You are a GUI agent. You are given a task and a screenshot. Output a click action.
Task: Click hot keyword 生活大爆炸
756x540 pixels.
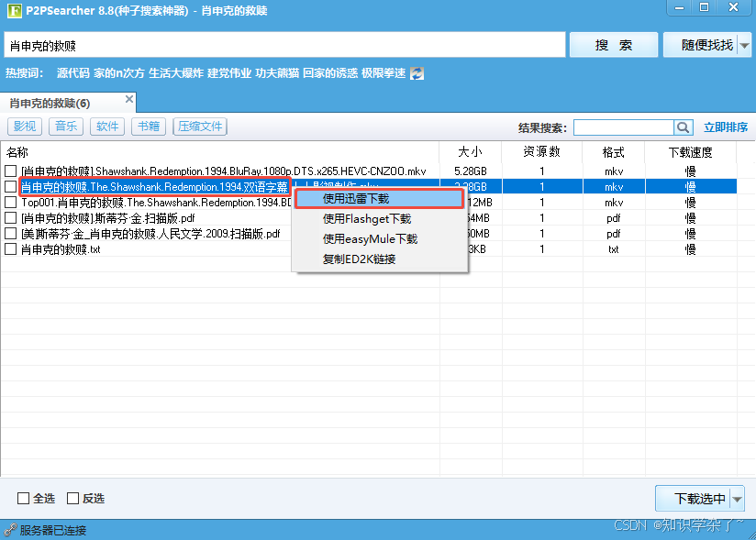(x=176, y=73)
